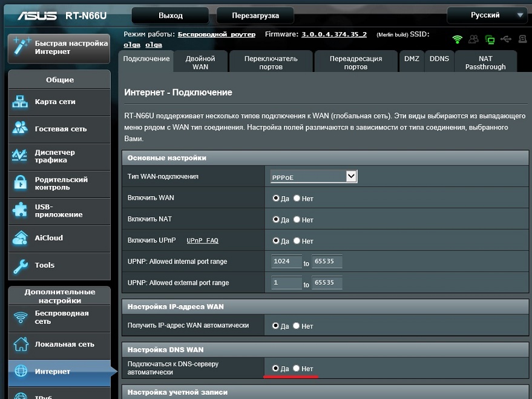The width and height of the screenshot is (532, 399).
Task: Open Tools wrench icon in sidebar
Action: (x=20, y=265)
